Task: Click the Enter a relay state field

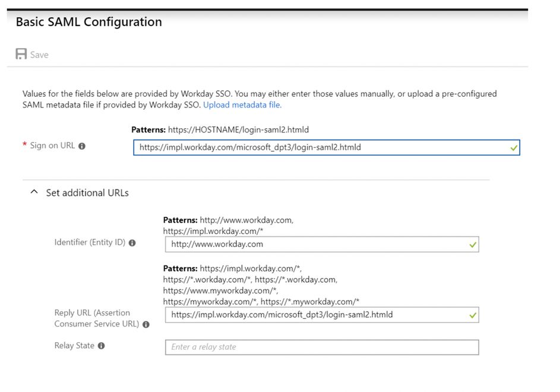Action: click(x=321, y=347)
